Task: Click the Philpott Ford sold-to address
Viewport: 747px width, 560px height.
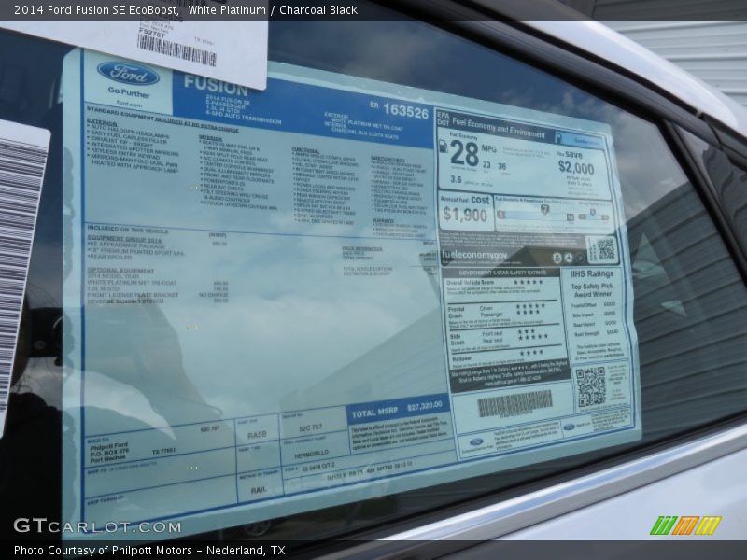Action: [x=109, y=453]
